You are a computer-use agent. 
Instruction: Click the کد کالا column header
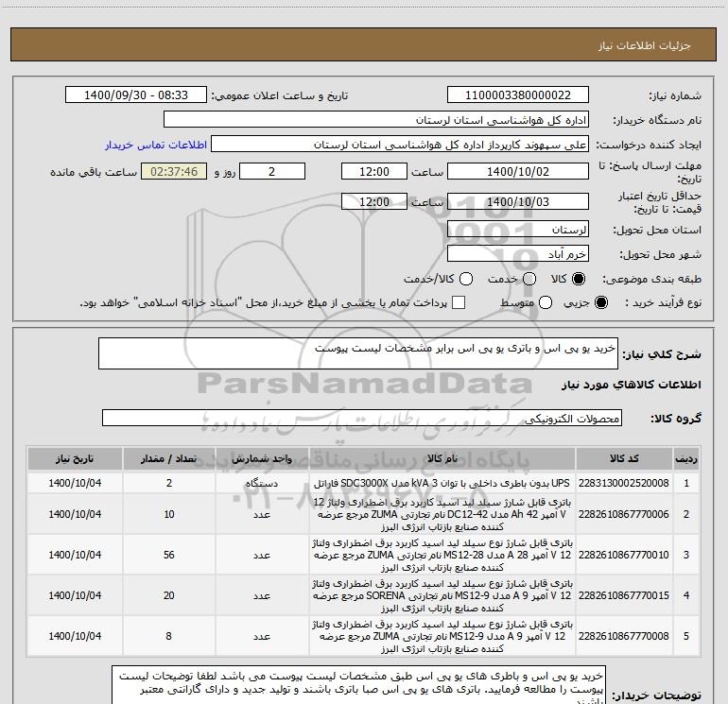pyautogui.click(x=624, y=459)
